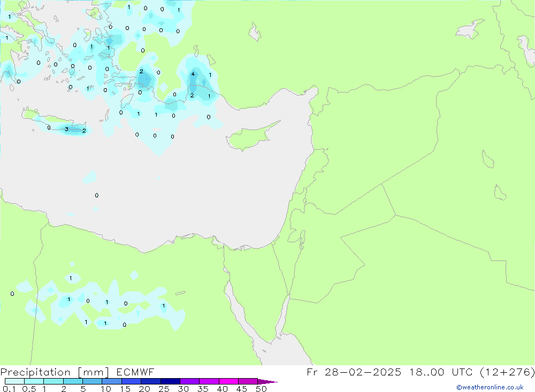Image resolution: width=535 pixels, height=392 pixels.
Task: Click the legend label "0.5"
Action: (x=29, y=389)
